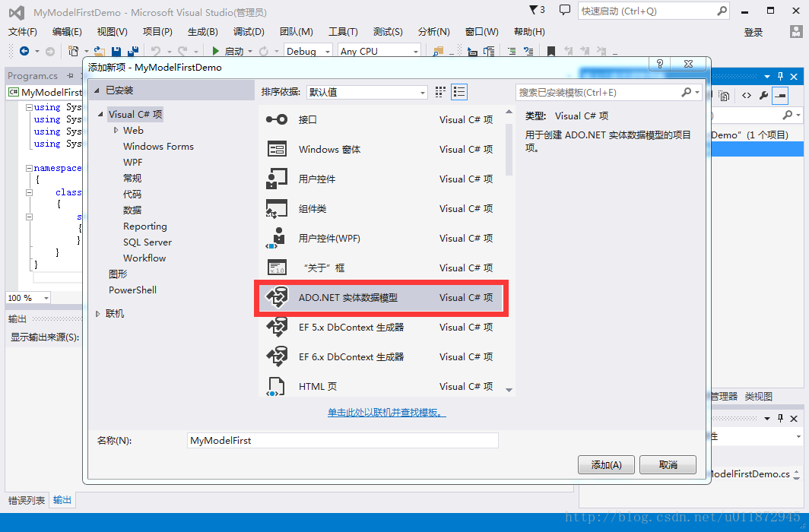Click the 登录 sign-in link

tap(753, 33)
